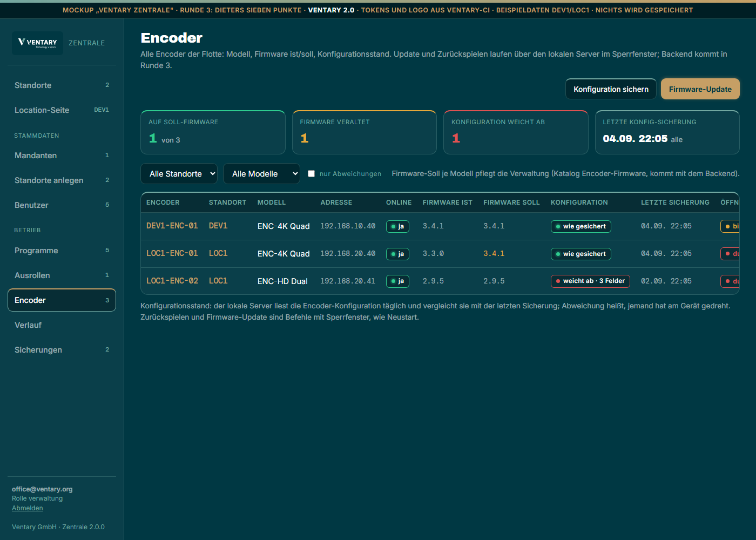
Task: Click Online column header
Action: pyautogui.click(x=399, y=202)
